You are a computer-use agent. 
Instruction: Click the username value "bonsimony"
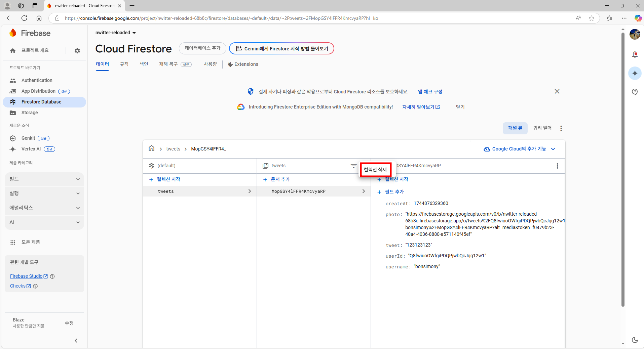tap(427, 266)
